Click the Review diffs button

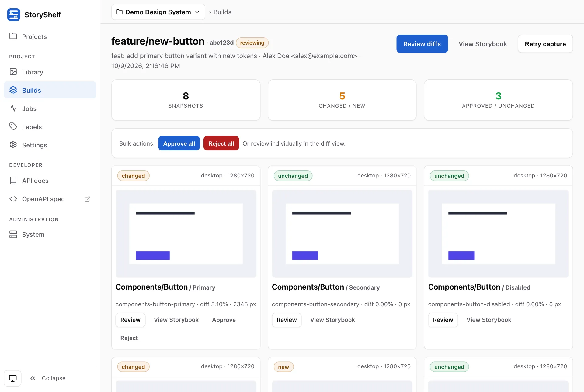coord(422,44)
